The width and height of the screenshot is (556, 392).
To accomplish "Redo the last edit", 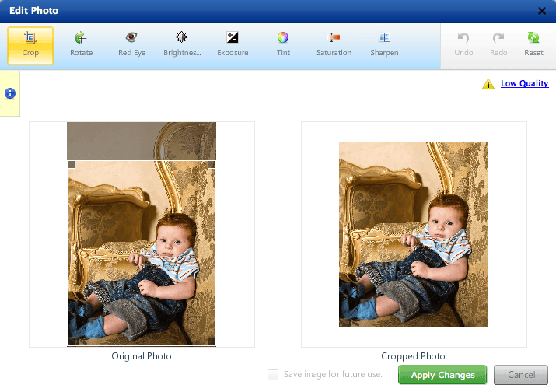I will click(498, 46).
